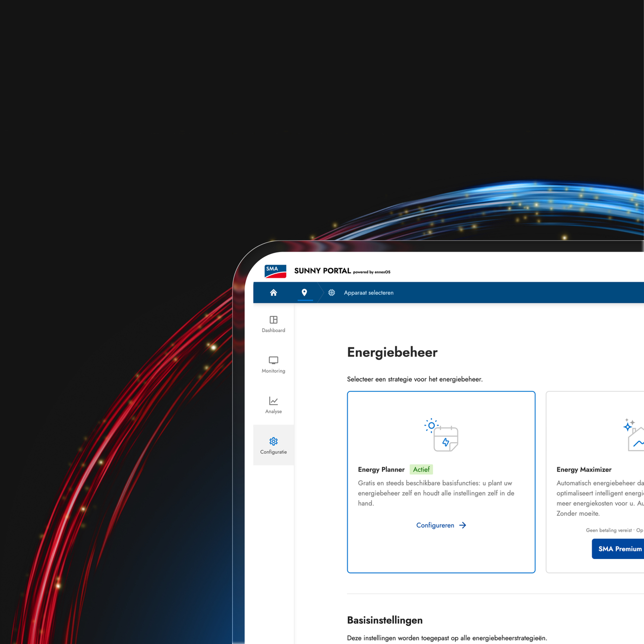644x644 pixels.
Task: Click the Energy Maximizer card title
Action: 584,469
